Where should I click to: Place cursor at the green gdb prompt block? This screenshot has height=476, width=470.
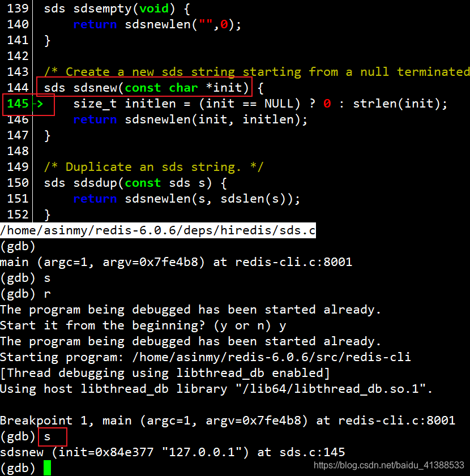pos(48,468)
